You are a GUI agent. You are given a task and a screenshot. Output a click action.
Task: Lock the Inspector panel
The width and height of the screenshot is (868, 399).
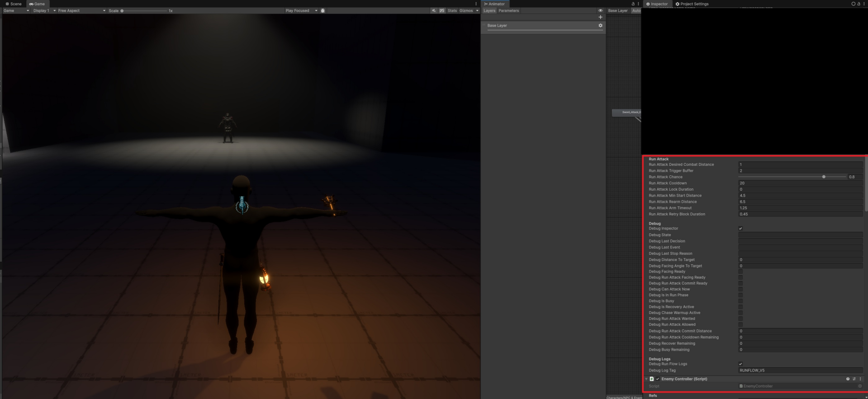click(x=859, y=4)
